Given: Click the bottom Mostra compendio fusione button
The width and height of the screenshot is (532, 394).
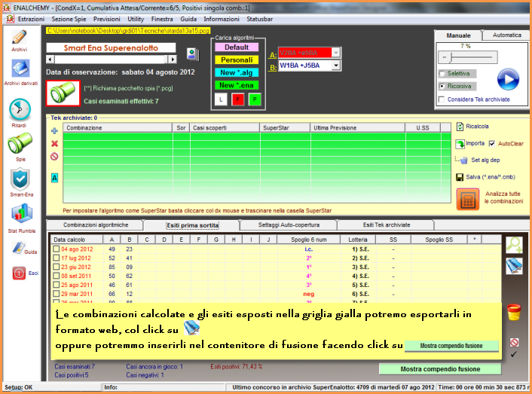Looking at the screenshot, I should (440, 369).
